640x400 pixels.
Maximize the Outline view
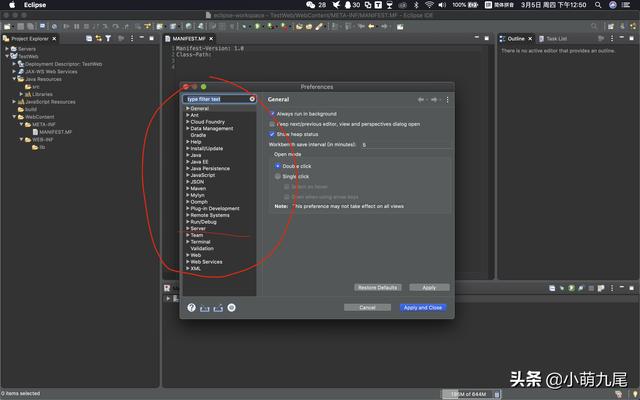[631, 38]
